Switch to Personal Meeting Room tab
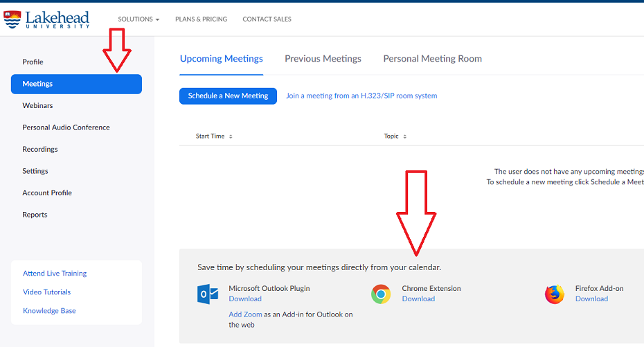 [432, 59]
